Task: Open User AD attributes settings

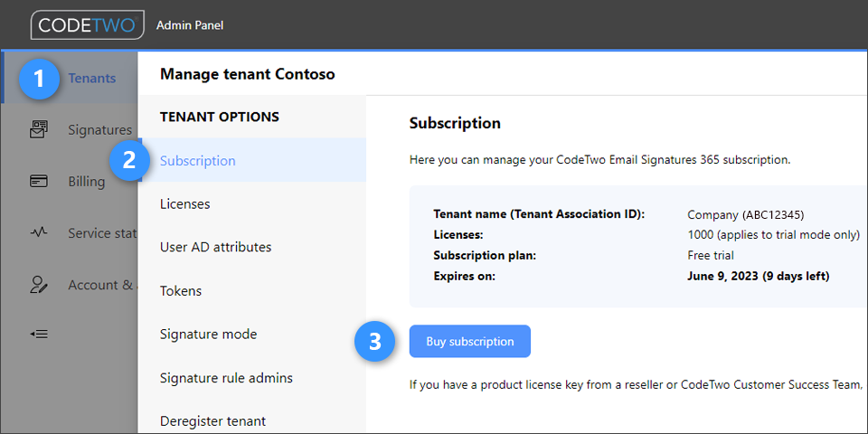Action: tap(215, 247)
